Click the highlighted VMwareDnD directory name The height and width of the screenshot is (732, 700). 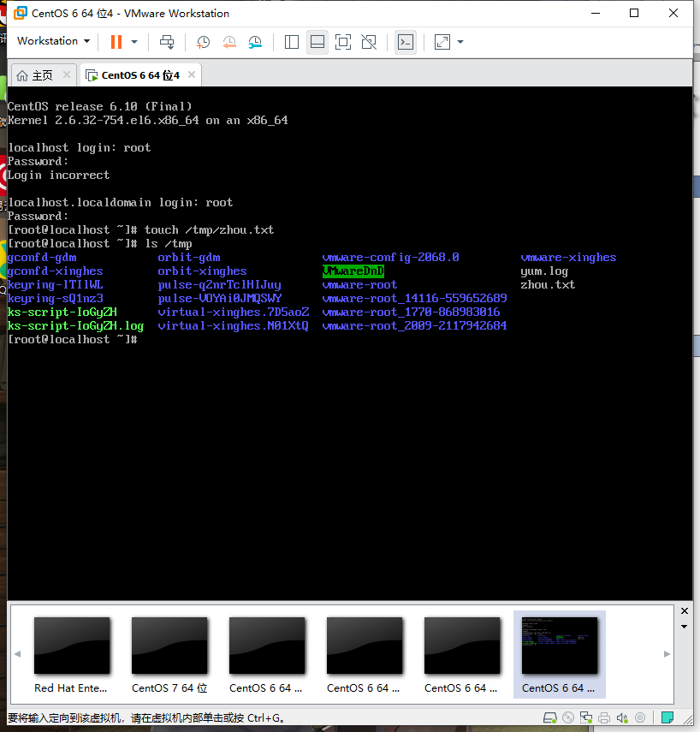(353, 271)
